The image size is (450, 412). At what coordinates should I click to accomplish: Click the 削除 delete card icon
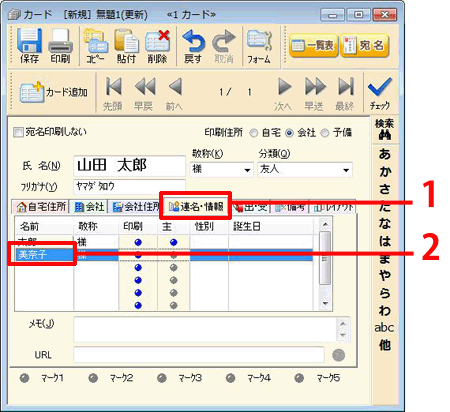pyautogui.click(x=157, y=41)
